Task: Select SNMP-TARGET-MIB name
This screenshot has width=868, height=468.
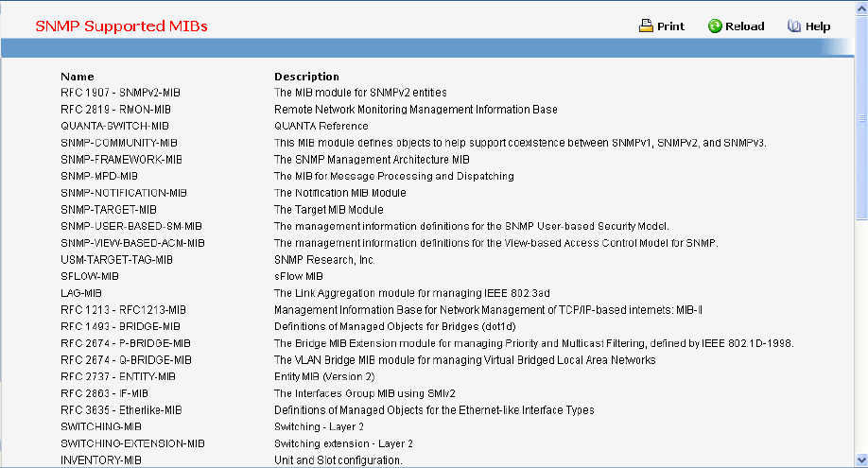Action: [x=109, y=209]
